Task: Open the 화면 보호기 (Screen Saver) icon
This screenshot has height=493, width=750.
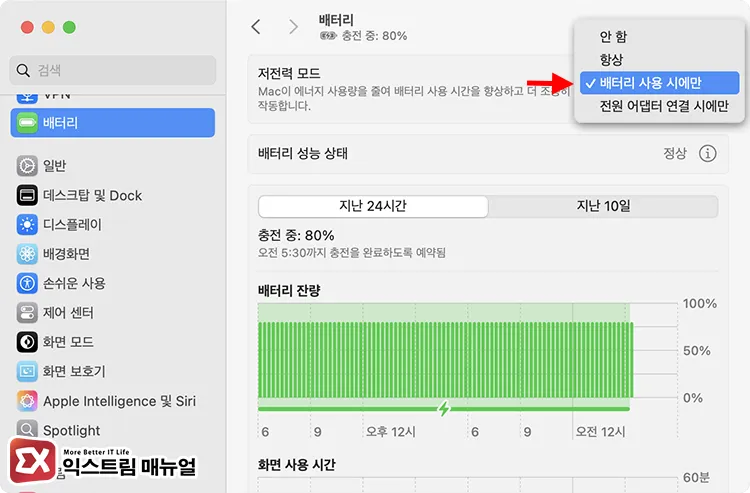Action: 27,371
